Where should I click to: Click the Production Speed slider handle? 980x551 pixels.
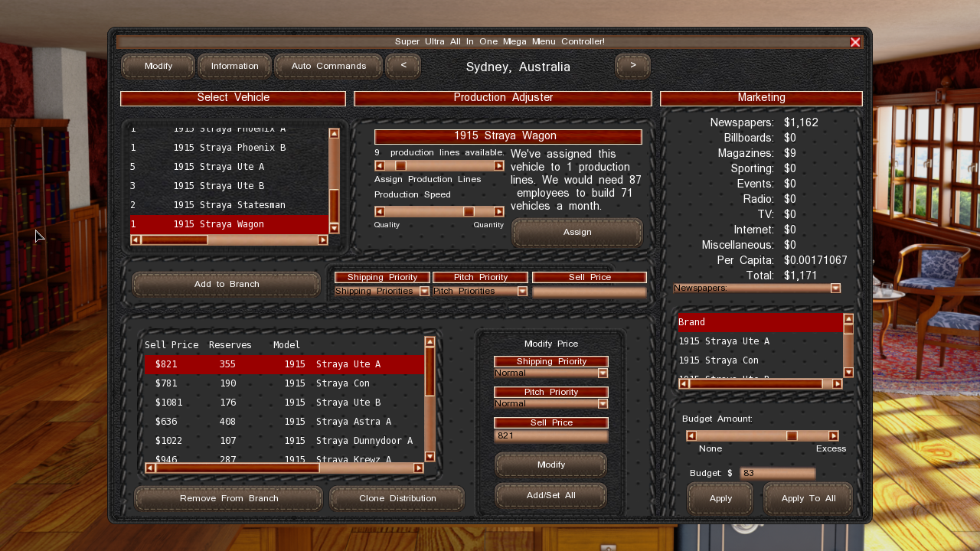[469, 212]
